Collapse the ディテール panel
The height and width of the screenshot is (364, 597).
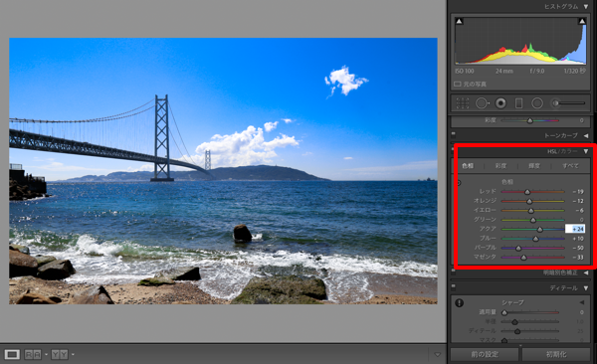(586, 288)
